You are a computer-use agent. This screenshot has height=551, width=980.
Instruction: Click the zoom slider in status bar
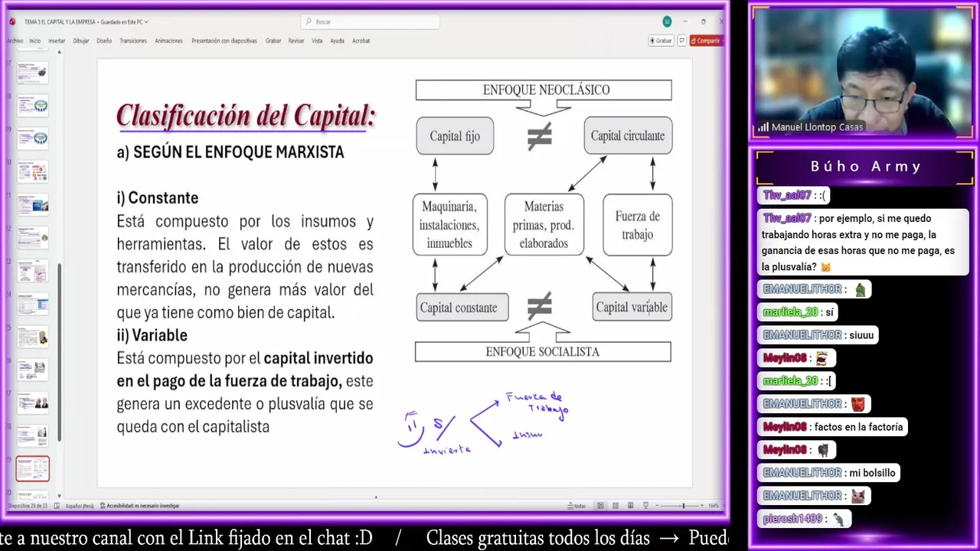pyautogui.click(x=681, y=506)
